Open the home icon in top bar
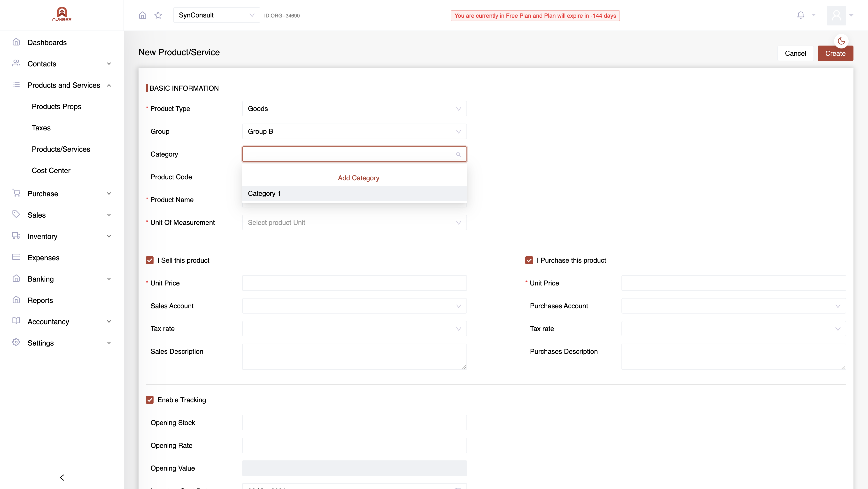This screenshot has height=489, width=868. pos(143,15)
